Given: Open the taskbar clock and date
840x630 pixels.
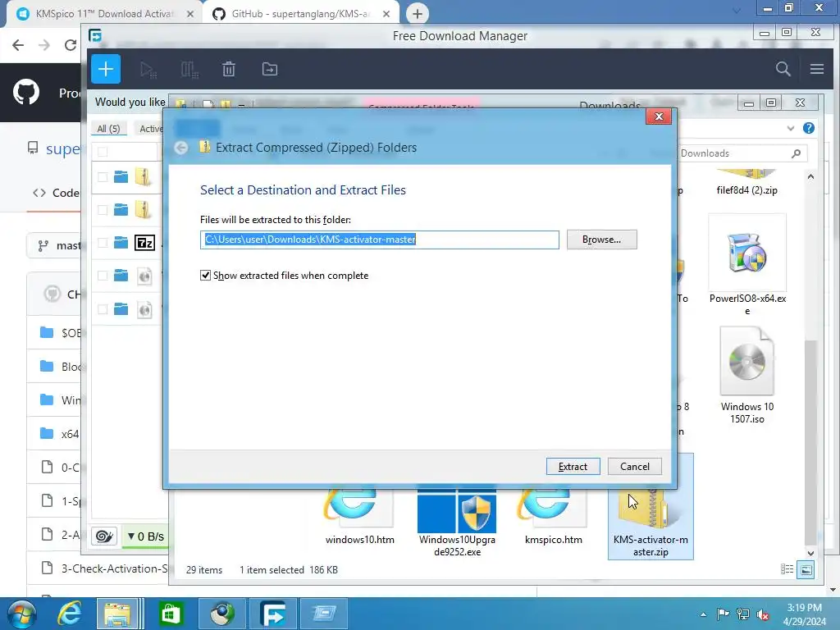Looking at the screenshot, I should pyautogui.click(x=804, y=614).
